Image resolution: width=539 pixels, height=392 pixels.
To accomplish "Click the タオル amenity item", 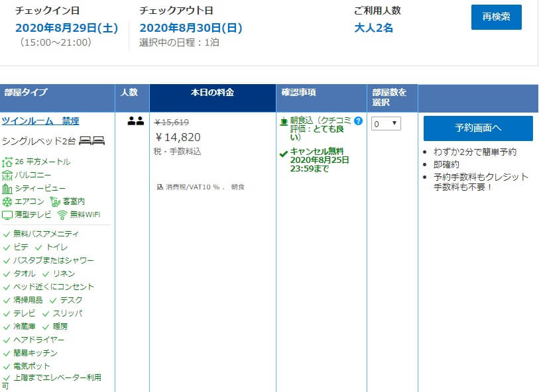I will [24, 273].
